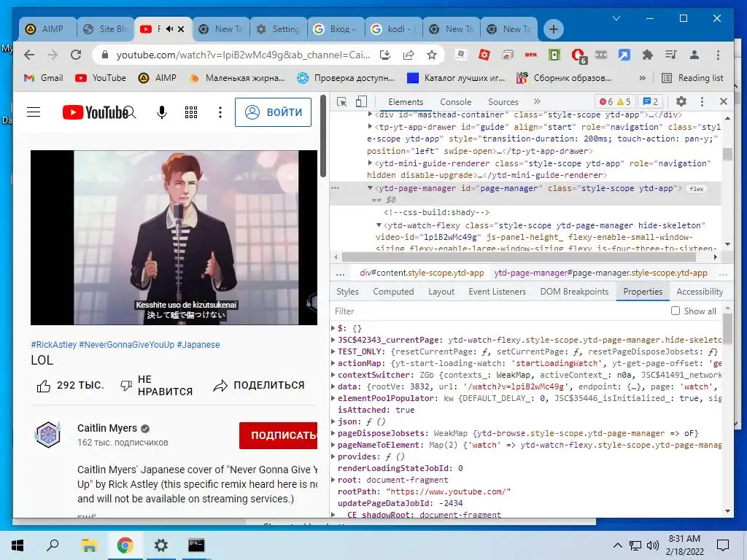Image resolution: width=747 pixels, height=560 pixels.
Task: Toggle the DevTools device toolbar icon
Action: point(362,102)
